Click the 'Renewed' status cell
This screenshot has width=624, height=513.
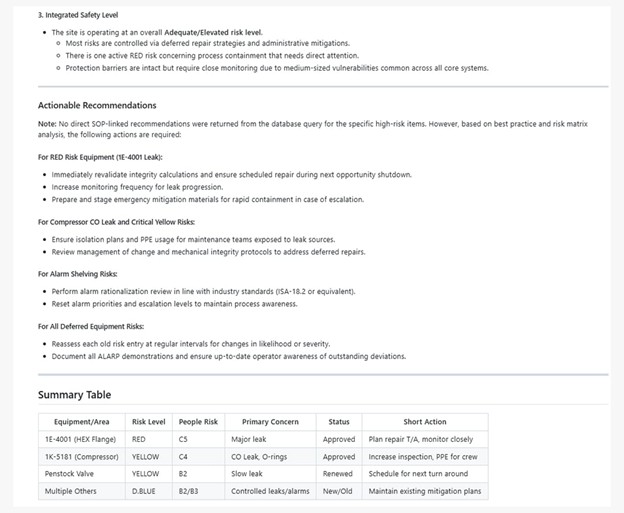338,474
